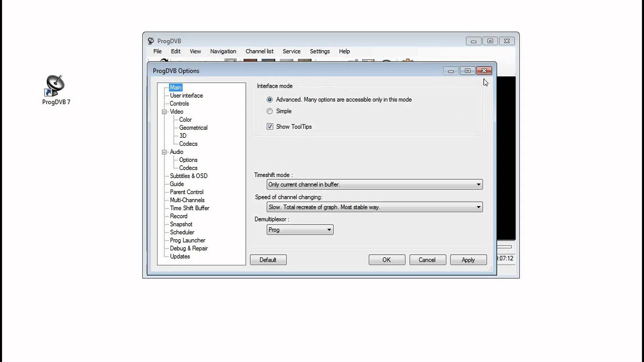This screenshot has width=644, height=362.
Task: Maximize the ProgDVB main window
Action: (490, 41)
